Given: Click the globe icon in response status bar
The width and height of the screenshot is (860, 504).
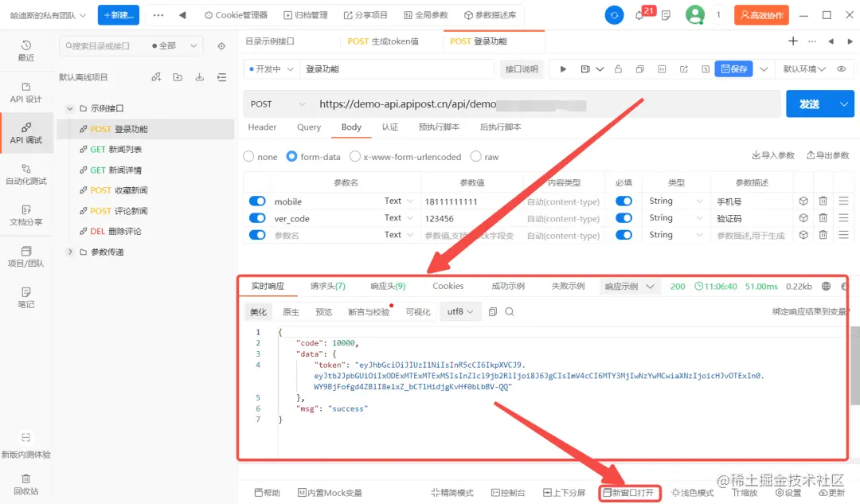Looking at the screenshot, I should click(826, 287).
